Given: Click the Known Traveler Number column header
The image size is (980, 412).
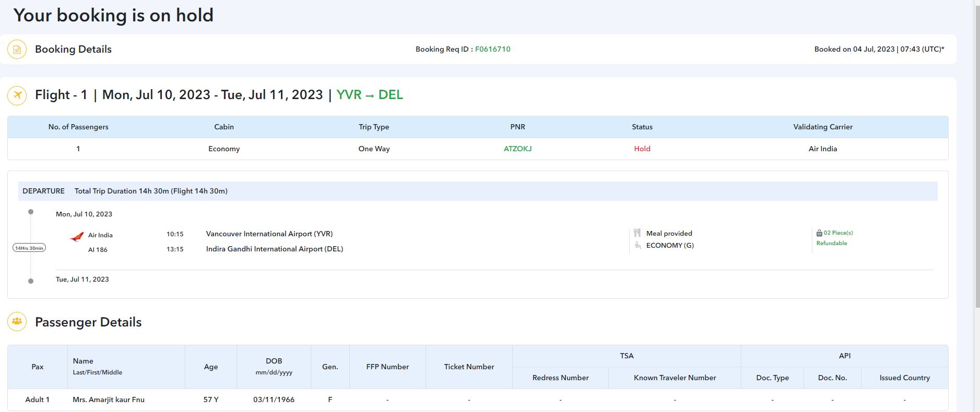Looking at the screenshot, I should 675,378.
